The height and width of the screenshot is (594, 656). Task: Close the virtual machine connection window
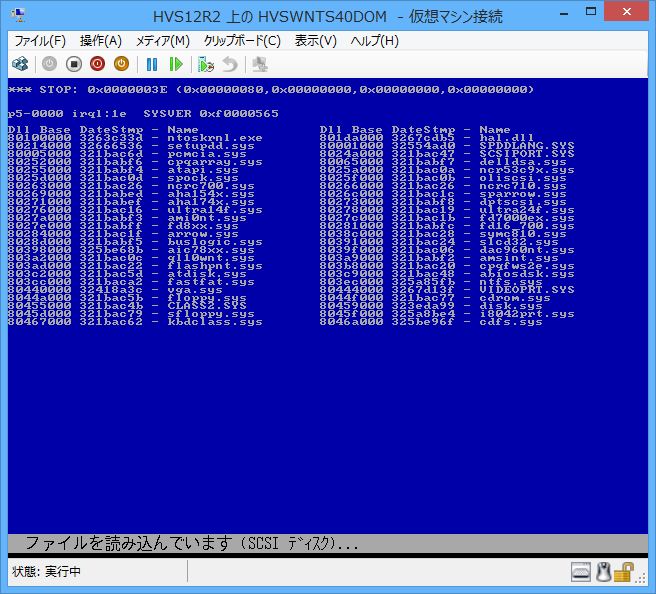click(626, 12)
